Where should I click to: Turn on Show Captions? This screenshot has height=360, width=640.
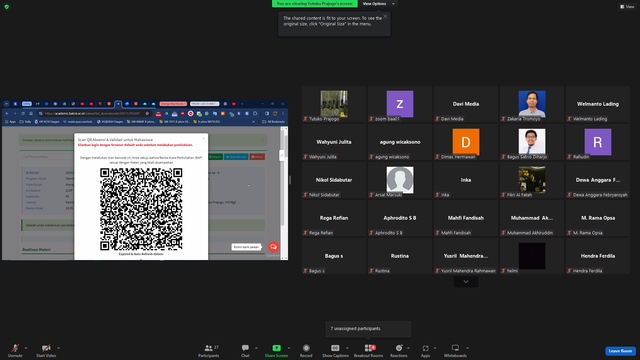tap(335, 350)
